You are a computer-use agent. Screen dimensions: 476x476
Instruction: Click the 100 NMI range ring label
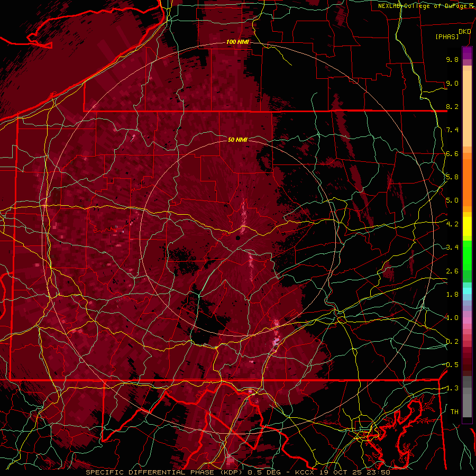coord(237,42)
